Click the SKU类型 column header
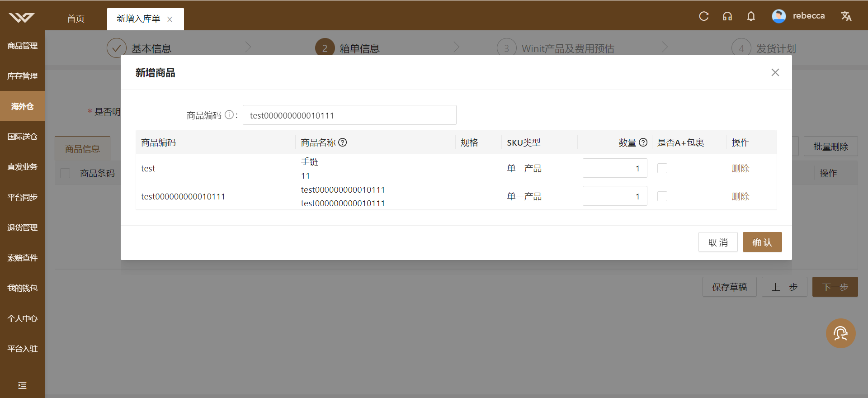The image size is (868, 398). click(x=524, y=142)
